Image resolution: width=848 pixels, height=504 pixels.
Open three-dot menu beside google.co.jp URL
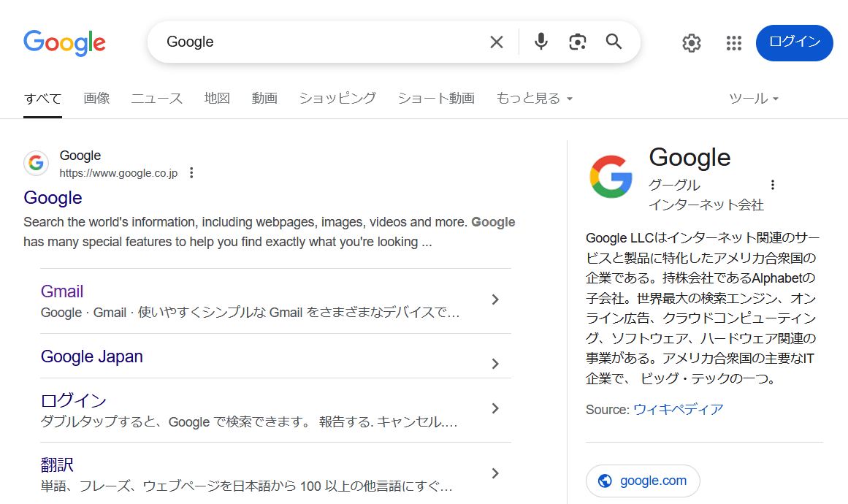click(191, 173)
